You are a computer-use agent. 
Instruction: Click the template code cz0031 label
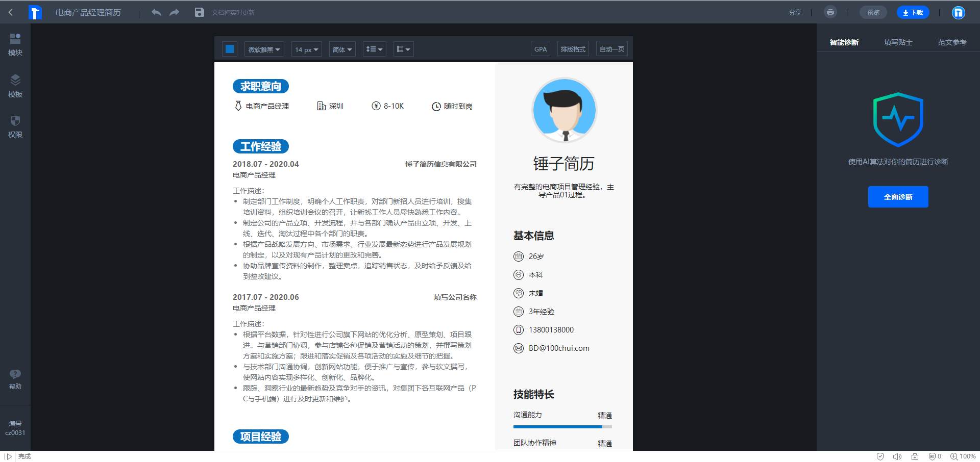pos(15,433)
